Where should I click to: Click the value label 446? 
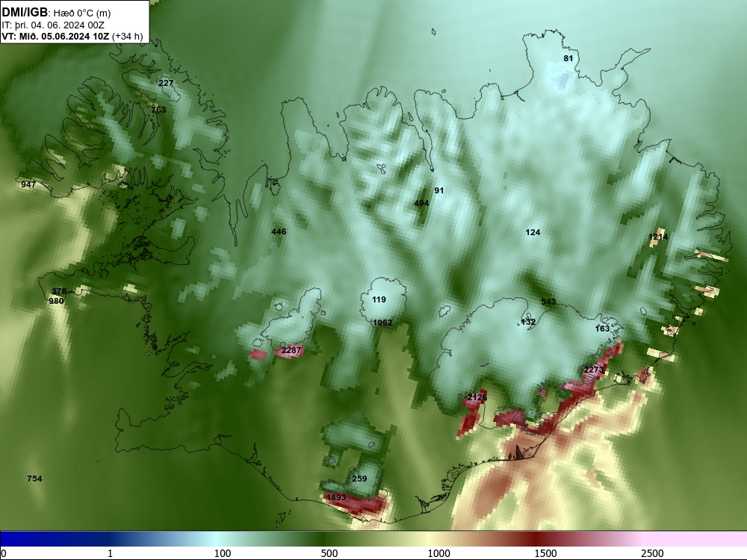coord(279,232)
